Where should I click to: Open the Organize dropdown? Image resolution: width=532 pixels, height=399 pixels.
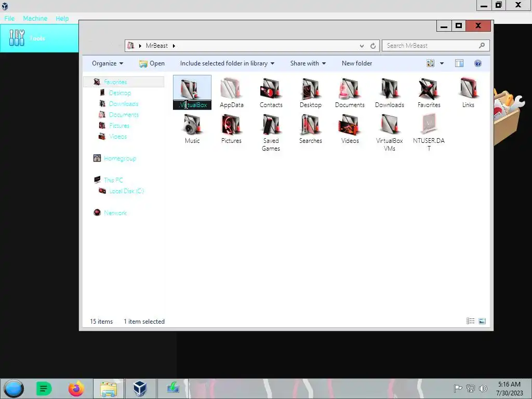(108, 63)
